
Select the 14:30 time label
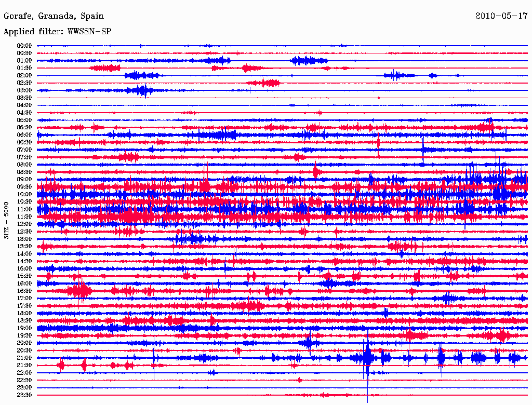24,262
